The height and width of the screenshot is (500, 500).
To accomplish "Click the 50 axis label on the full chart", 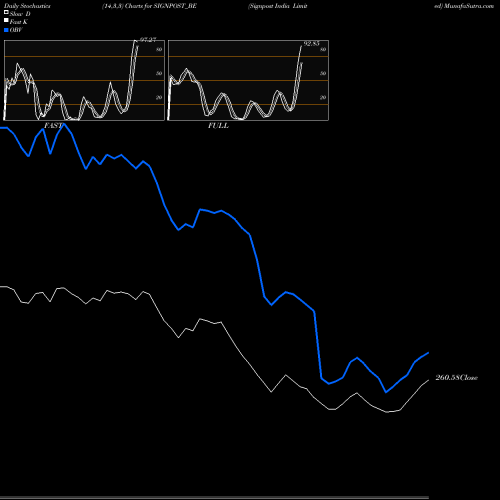I will (323, 73).
